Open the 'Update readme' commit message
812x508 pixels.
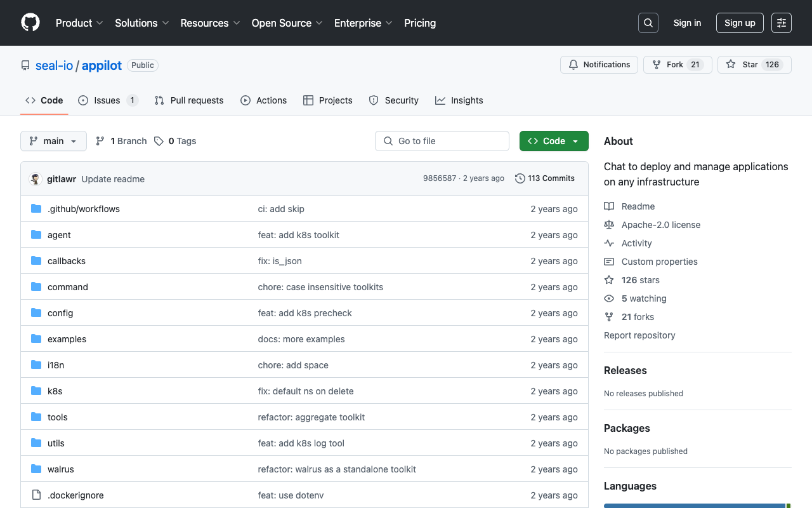point(113,179)
